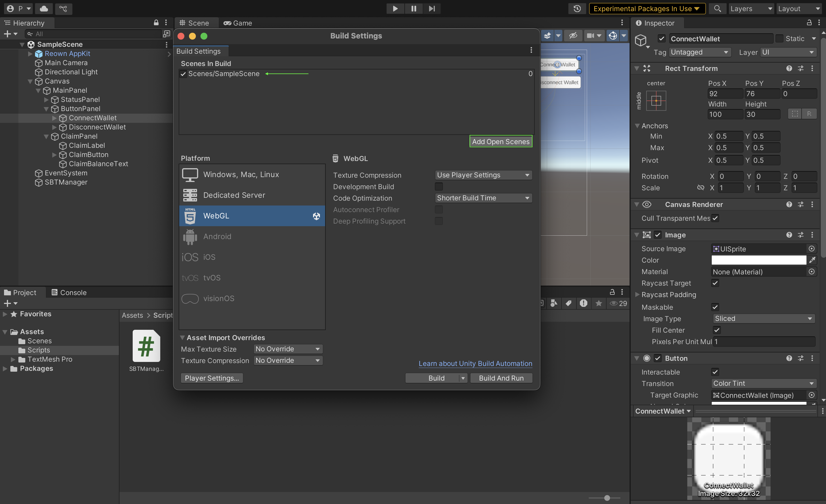
Task: Click the Image color eyedropper icon
Action: tap(812, 260)
